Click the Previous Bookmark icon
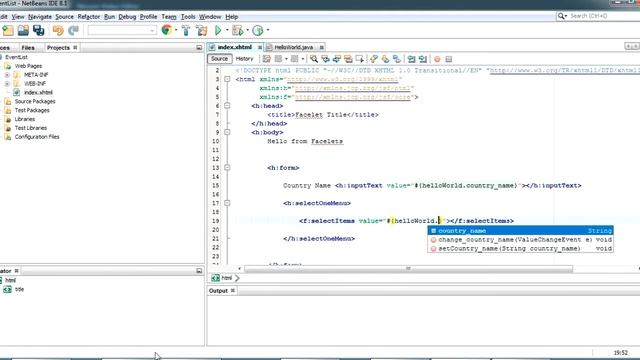 (x=373, y=59)
